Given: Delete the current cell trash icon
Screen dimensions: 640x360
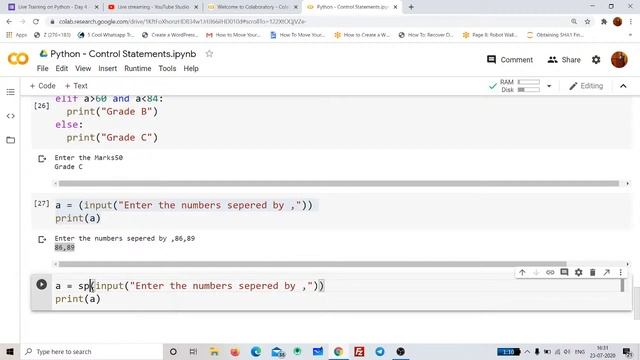Looking at the screenshot, I should pyautogui.click(x=593, y=272).
